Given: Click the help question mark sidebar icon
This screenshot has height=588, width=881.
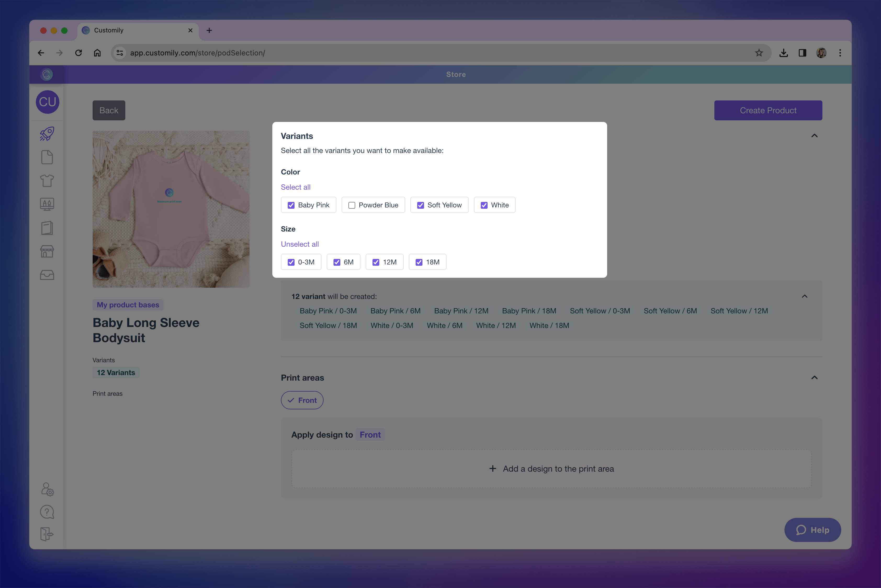Looking at the screenshot, I should pos(47,512).
